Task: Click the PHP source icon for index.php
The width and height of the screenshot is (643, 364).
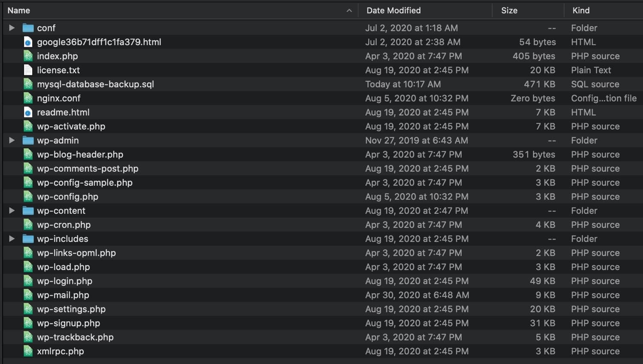Action: click(28, 56)
